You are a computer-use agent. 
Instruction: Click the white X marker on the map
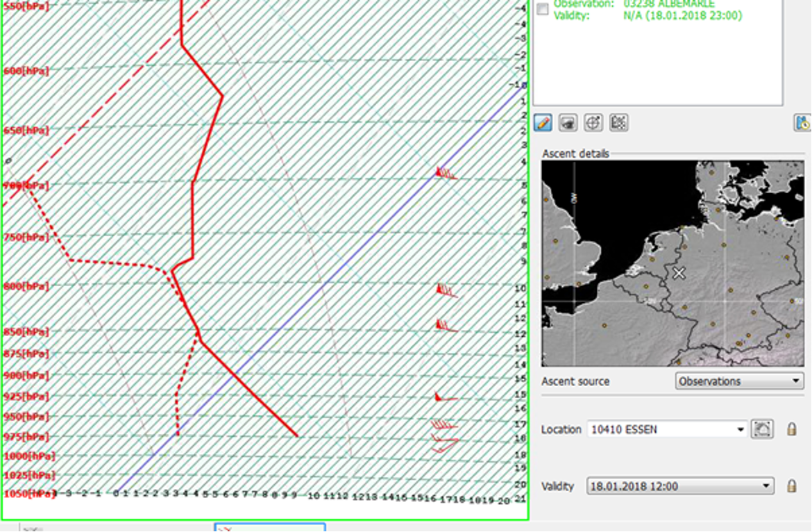(678, 273)
